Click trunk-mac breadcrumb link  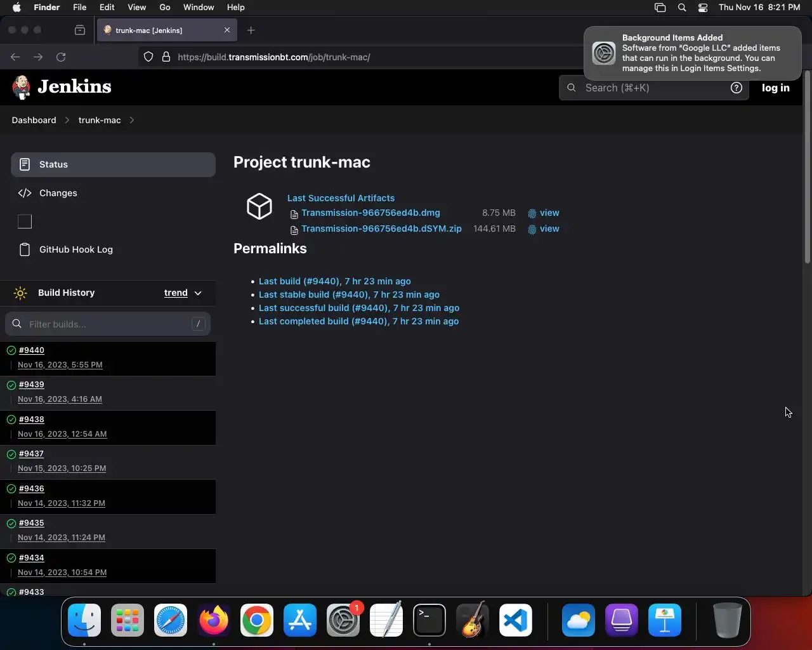(x=100, y=120)
